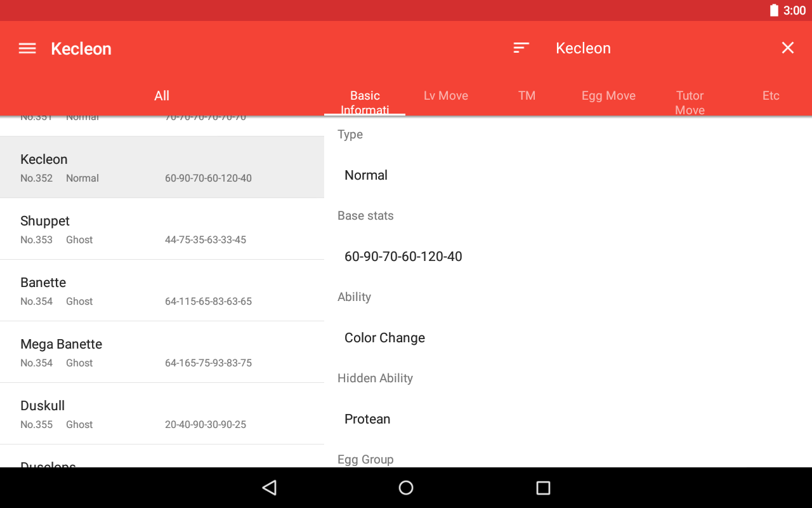Tap the Android home button
Screen dimensions: 812x508
[406, 488]
